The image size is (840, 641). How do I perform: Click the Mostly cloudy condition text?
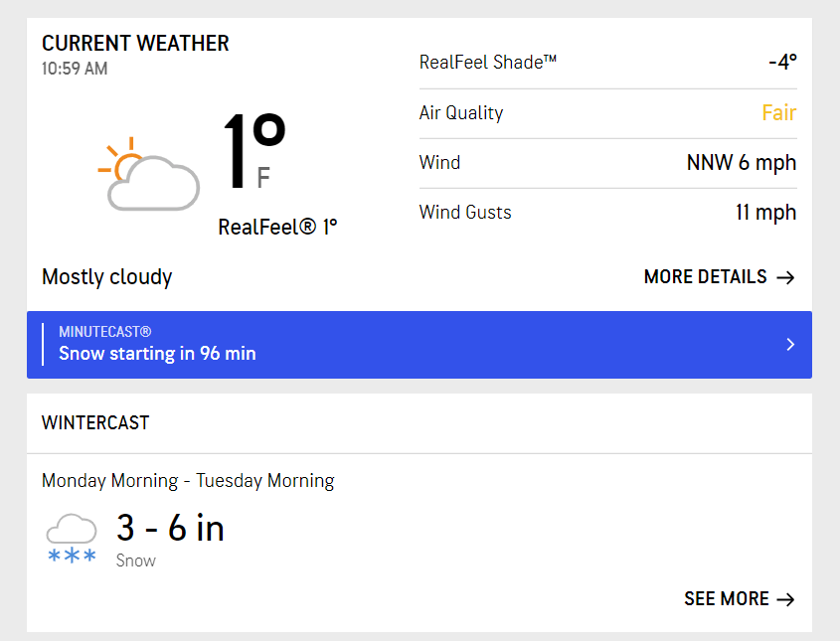[107, 277]
